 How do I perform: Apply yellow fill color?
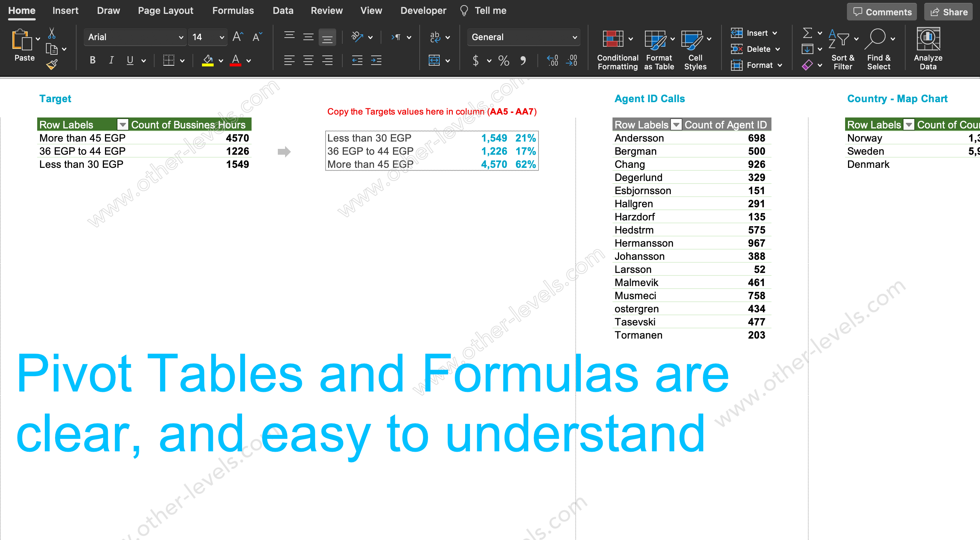208,60
